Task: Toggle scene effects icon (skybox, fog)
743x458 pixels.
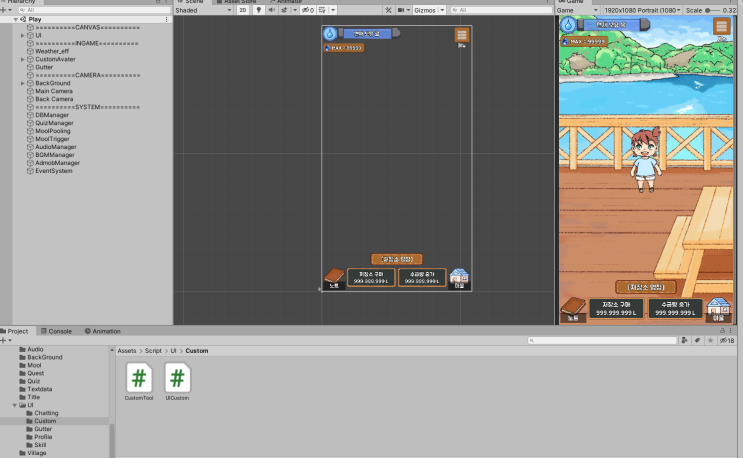Action: coord(284,10)
